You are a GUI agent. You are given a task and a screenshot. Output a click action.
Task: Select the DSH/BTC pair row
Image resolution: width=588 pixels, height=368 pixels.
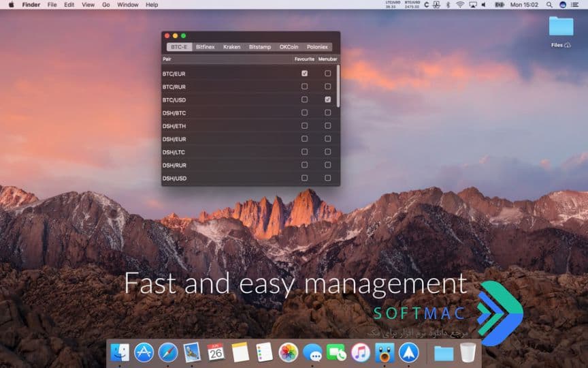tap(250, 112)
